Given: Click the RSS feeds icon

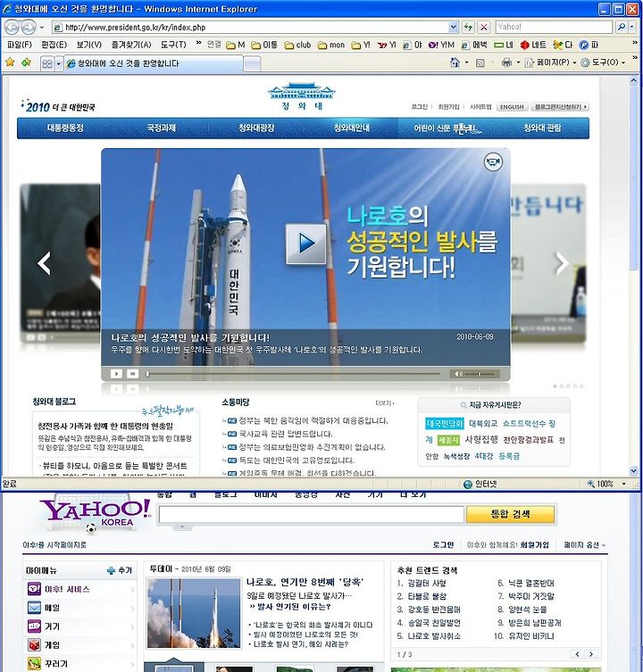Looking at the screenshot, I should 480,63.
